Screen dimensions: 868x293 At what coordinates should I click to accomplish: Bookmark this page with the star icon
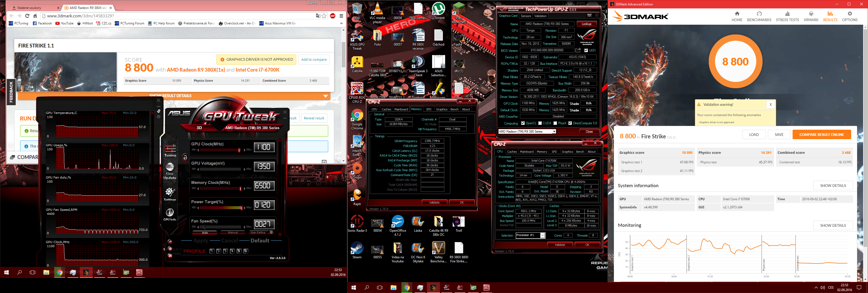pyautogui.click(x=324, y=16)
